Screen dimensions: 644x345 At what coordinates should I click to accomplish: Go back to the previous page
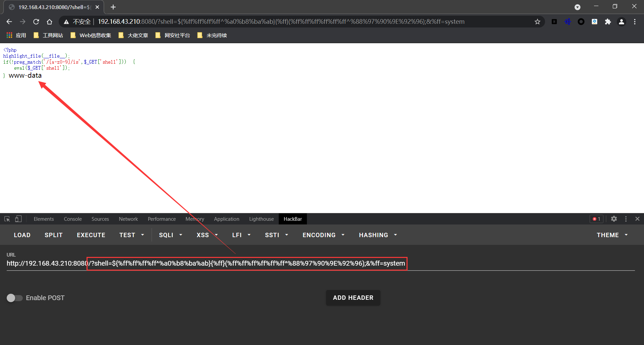point(9,22)
